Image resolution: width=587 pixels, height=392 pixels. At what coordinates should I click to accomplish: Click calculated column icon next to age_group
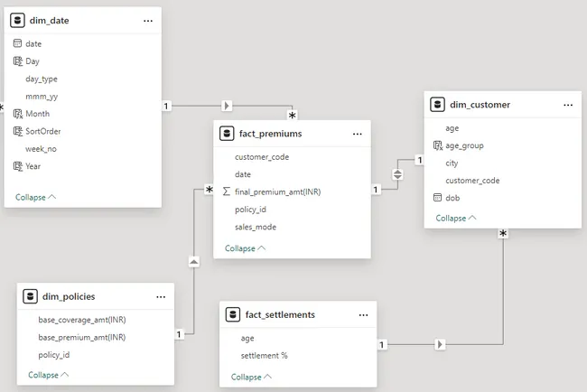coord(438,145)
